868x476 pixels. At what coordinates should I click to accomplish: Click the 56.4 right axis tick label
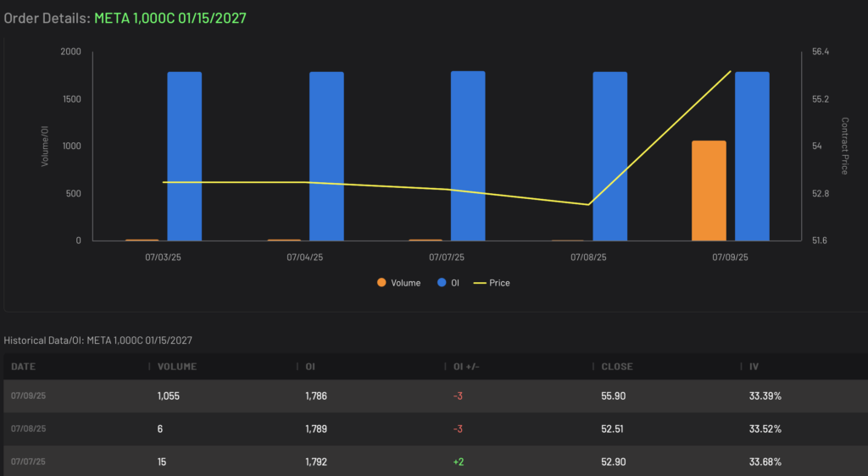click(821, 52)
